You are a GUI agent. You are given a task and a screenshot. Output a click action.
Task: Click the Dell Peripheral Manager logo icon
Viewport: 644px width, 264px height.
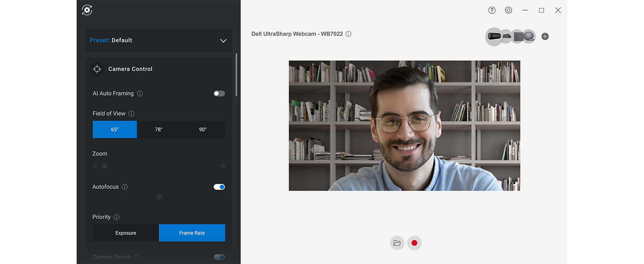click(87, 10)
